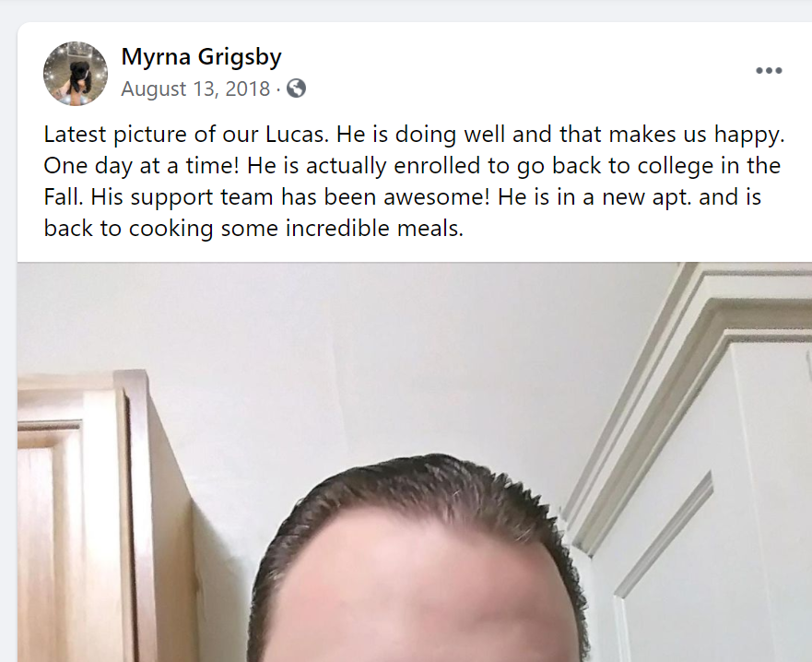The width and height of the screenshot is (812, 662).
Task: Click the year '2018' in the date
Action: pos(248,89)
